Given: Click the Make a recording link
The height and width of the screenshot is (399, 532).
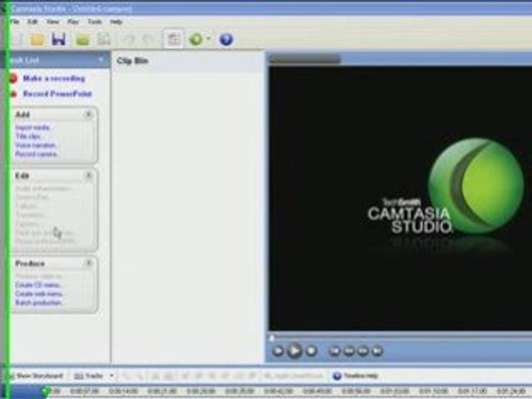Looking at the screenshot, I should tap(54, 78).
